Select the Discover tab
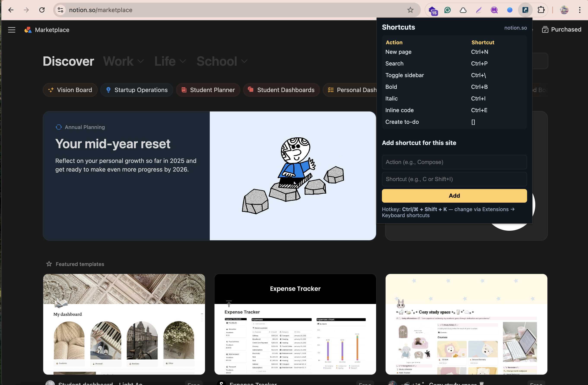588x385 pixels. [68, 61]
